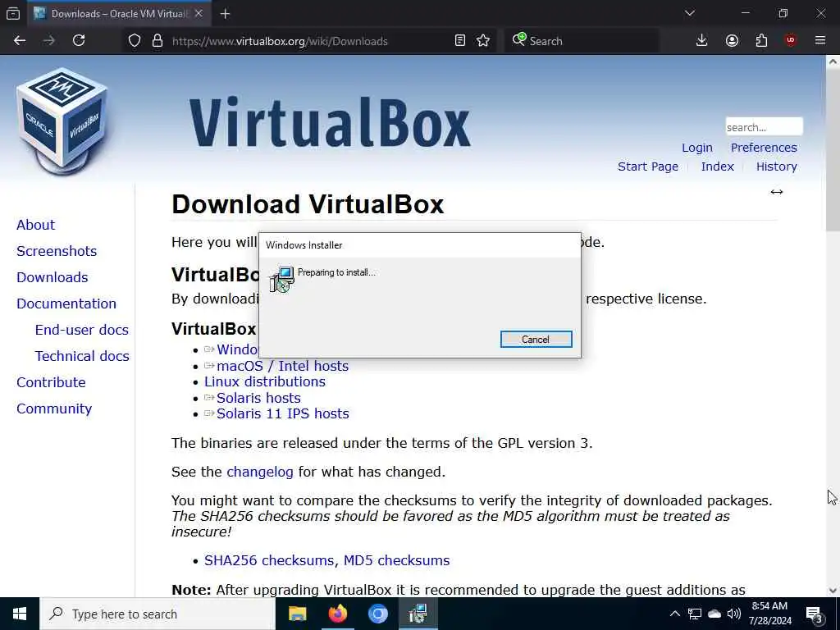The width and height of the screenshot is (840, 630).
Task: Open the Index link
Action: 717,167
